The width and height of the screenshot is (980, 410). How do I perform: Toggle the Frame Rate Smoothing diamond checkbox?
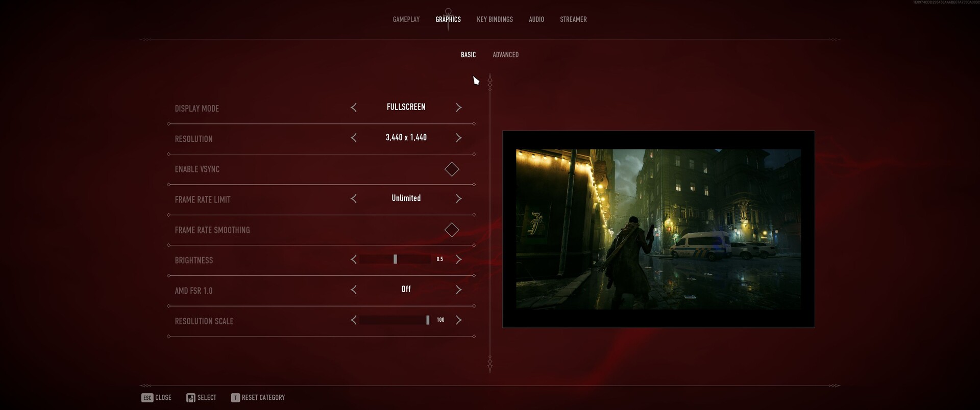click(452, 230)
